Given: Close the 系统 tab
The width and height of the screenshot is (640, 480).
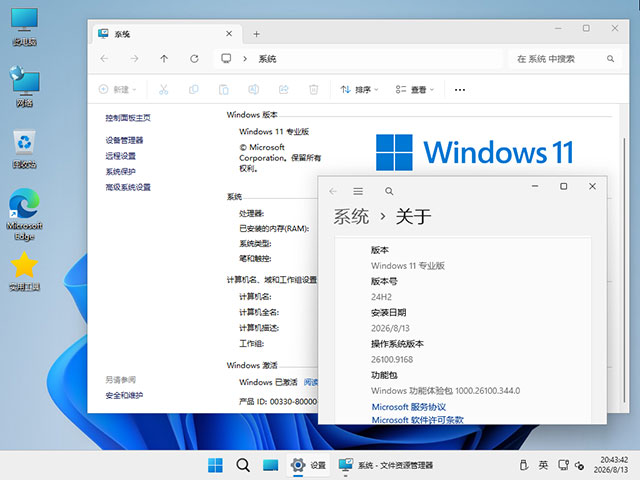Looking at the screenshot, I should point(229,33).
